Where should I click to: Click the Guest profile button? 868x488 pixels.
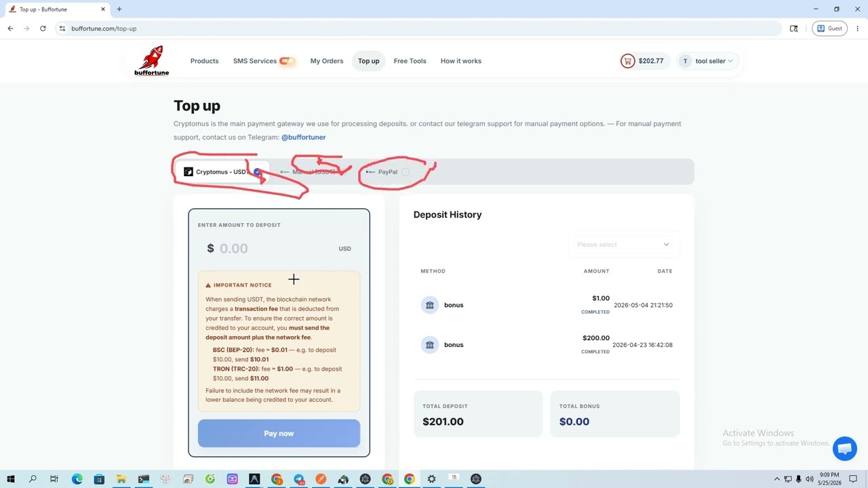pyautogui.click(x=829, y=28)
